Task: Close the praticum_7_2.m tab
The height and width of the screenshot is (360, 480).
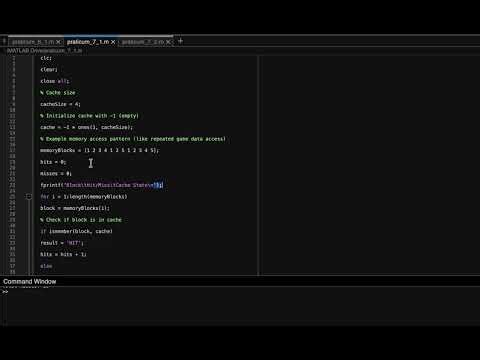Action: [x=168, y=42]
